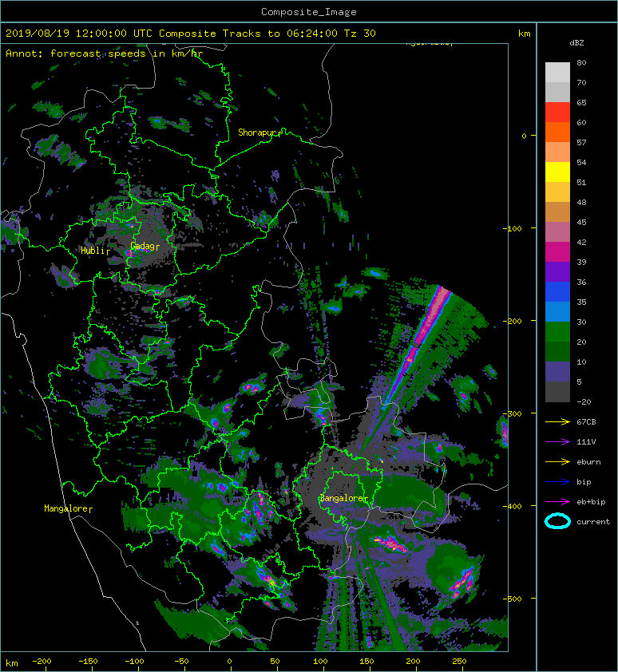This screenshot has width=618, height=672.
Task: Click the light gray 80 dBZ swatch
Action: [557, 72]
